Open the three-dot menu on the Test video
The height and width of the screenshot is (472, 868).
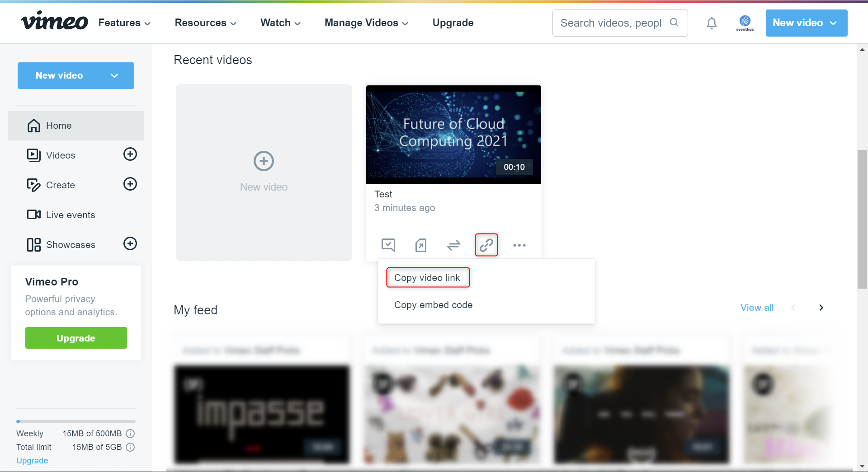[519, 245]
